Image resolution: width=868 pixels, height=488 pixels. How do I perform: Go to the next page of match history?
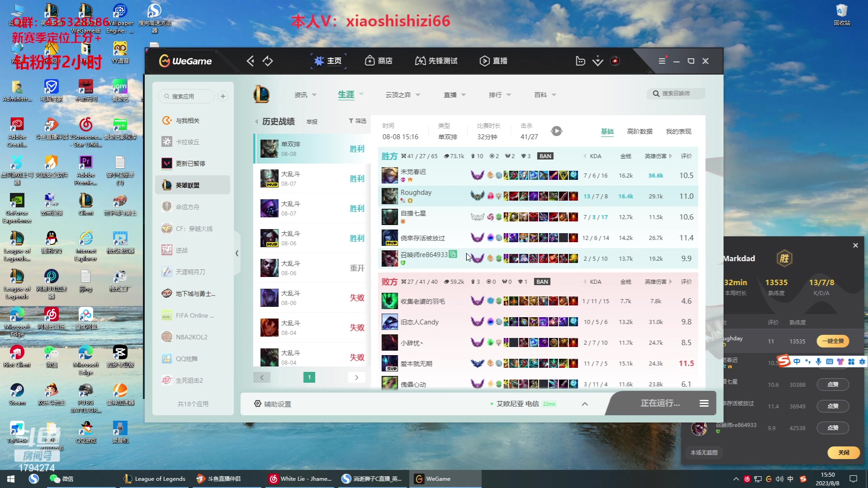(x=357, y=377)
